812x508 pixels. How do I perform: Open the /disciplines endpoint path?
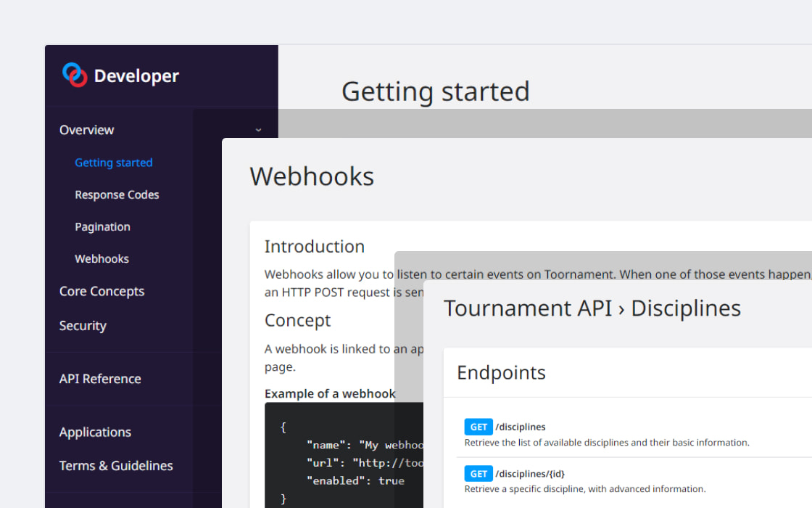521,427
